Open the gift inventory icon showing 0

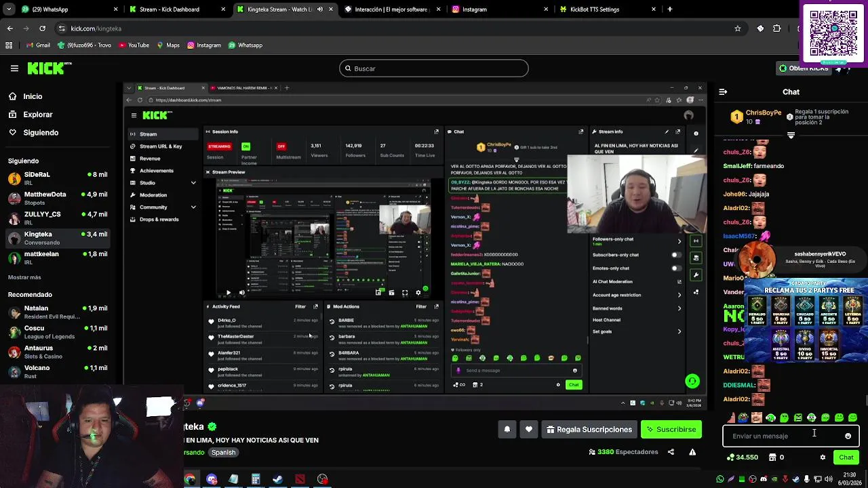click(x=776, y=457)
